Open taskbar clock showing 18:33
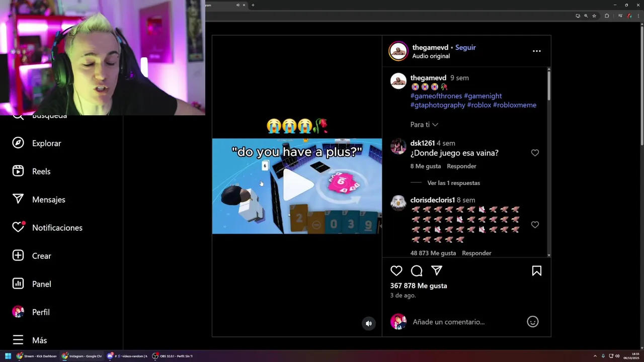Screen dimensions: 644x362 point(631,356)
